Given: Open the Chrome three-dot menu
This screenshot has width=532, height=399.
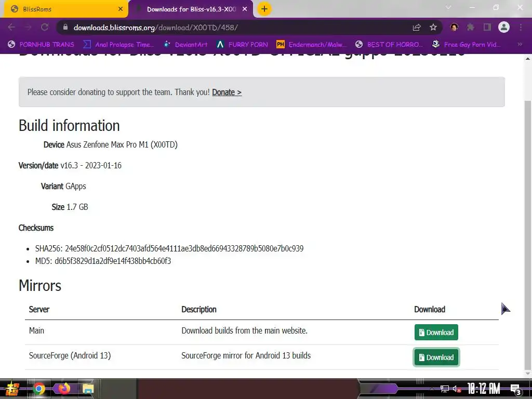Looking at the screenshot, I should (x=521, y=27).
